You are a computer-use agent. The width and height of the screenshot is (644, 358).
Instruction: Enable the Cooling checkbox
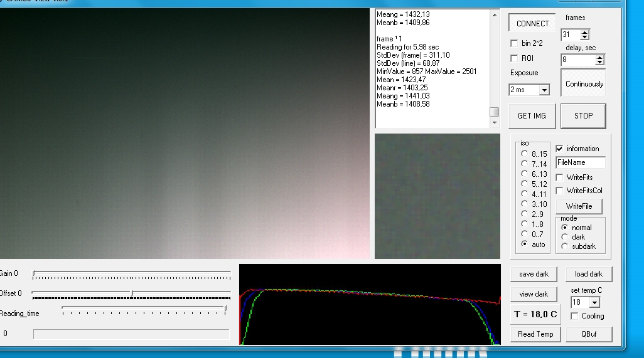574,316
